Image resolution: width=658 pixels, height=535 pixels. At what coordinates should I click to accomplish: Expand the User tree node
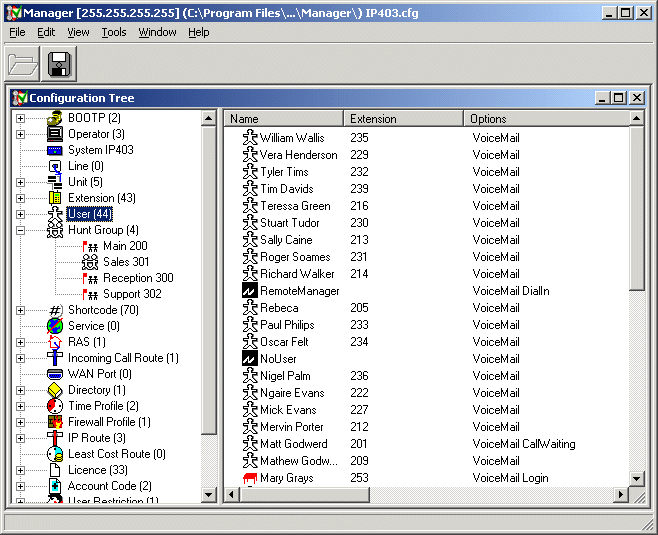click(x=20, y=214)
